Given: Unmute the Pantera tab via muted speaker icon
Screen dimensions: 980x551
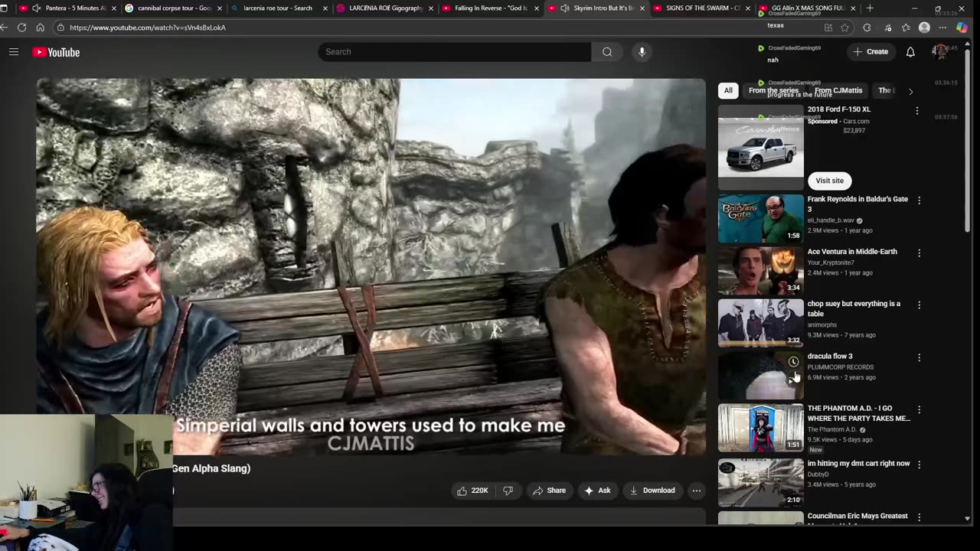Looking at the screenshot, I should pyautogui.click(x=36, y=8).
